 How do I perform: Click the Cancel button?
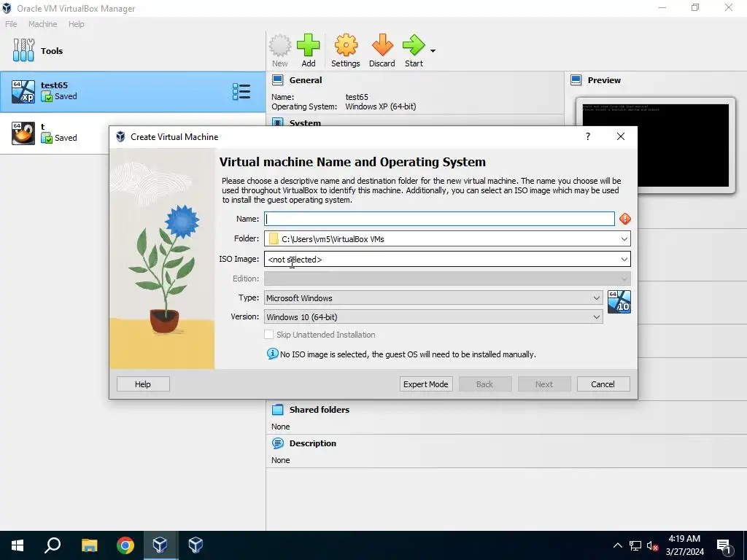click(x=603, y=384)
